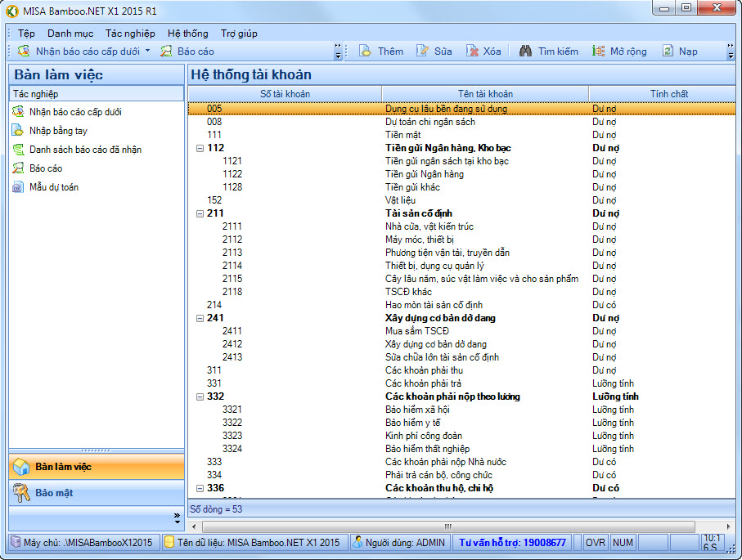The width and height of the screenshot is (742, 560).
Task: Click the Nhận báo cáo cấp dưới toolbar icon
Action: click(24, 51)
